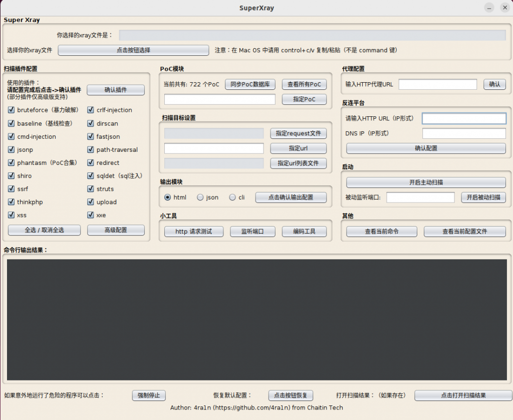Click 全选/取消全选 to toggle all plugins
The height and width of the screenshot is (420, 513).
(43, 230)
